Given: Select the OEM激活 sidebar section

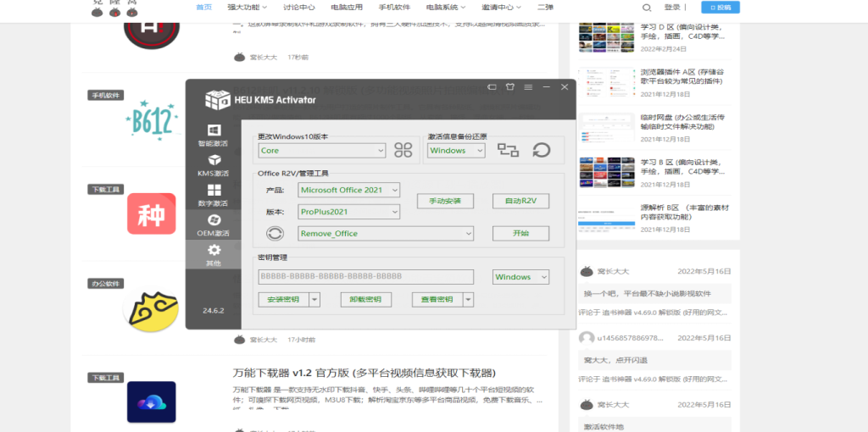Looking at the screenshot, I should coord(213,224).
